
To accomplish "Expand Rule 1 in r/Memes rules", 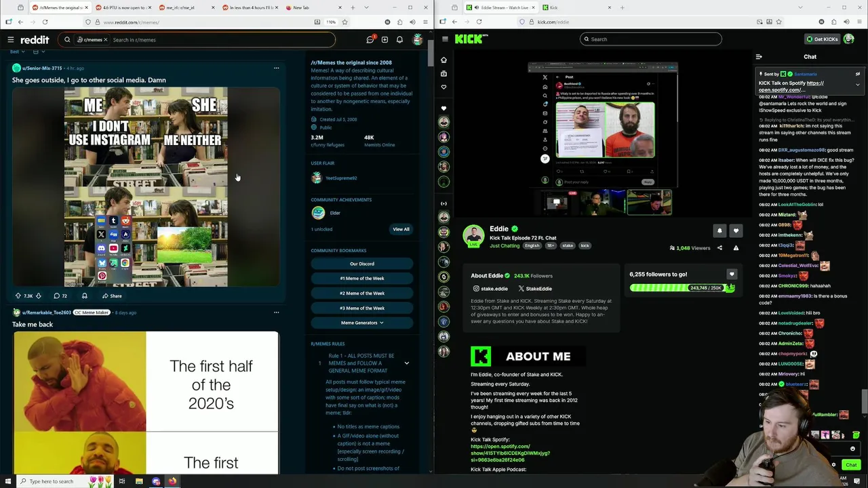I will tap(407, 363).
